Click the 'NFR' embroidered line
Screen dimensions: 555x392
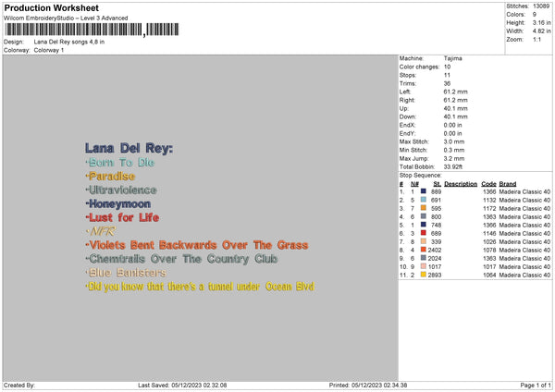click(101, 231)
